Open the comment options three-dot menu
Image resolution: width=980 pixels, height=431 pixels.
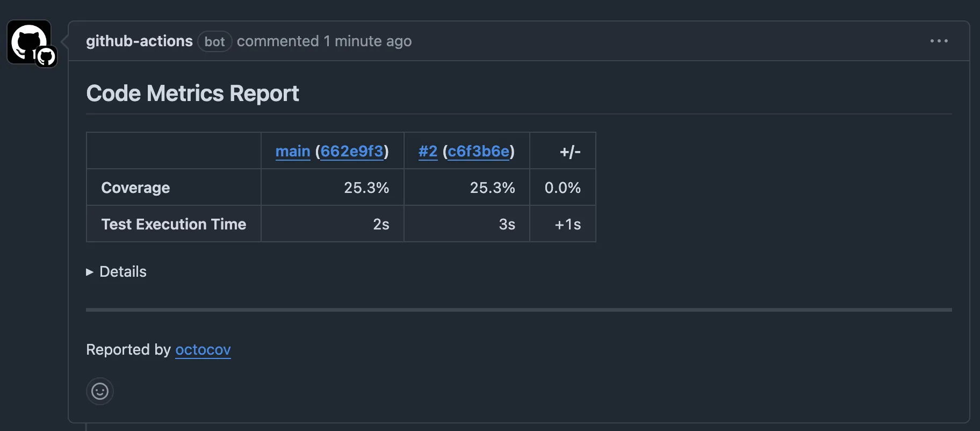(x=939, y=41)
